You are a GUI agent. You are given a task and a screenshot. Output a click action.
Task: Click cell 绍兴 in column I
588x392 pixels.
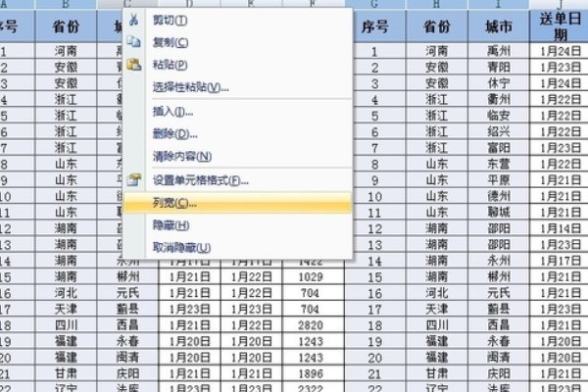(499, 131)
